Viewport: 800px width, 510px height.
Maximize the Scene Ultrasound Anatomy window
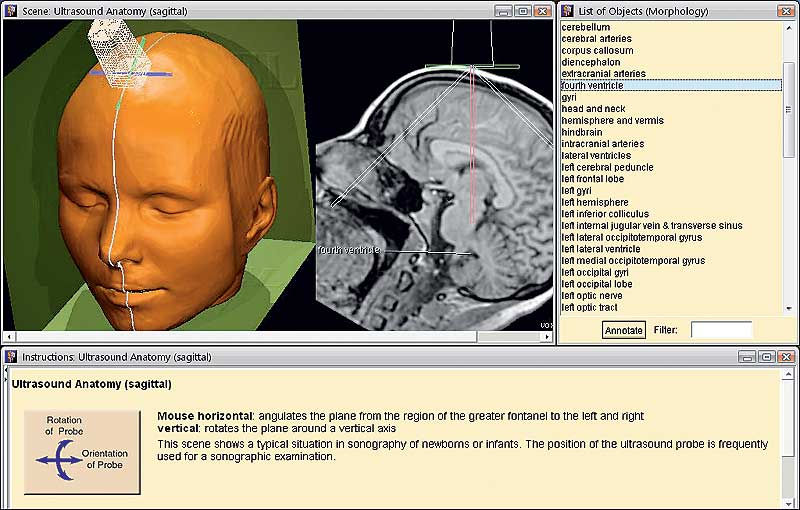[523, 11]
